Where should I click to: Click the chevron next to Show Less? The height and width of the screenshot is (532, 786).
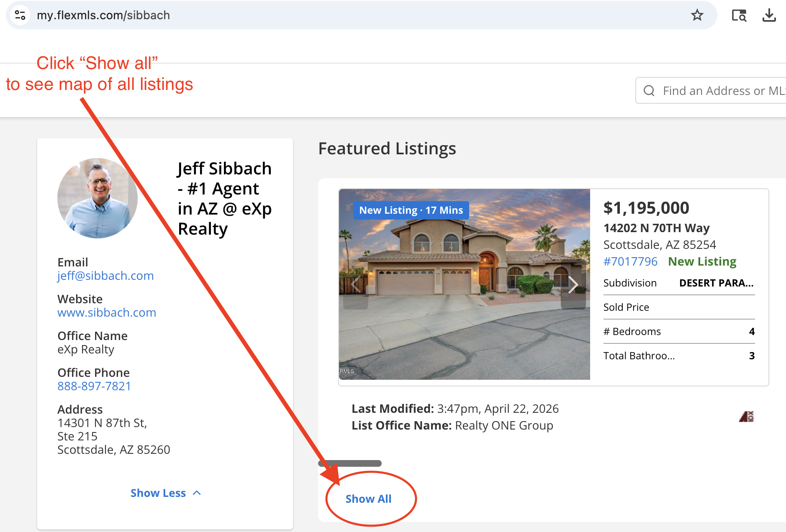(x=197, y=493)
